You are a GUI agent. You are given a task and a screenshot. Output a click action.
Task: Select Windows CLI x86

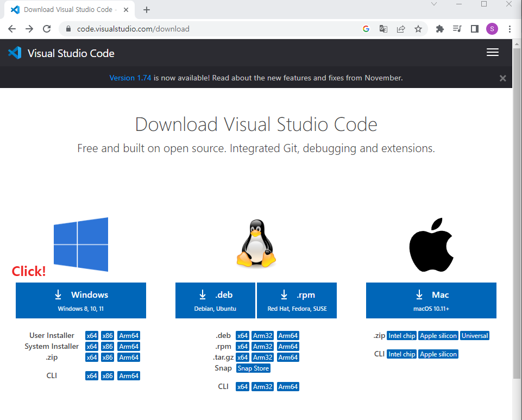click(108, 375)
